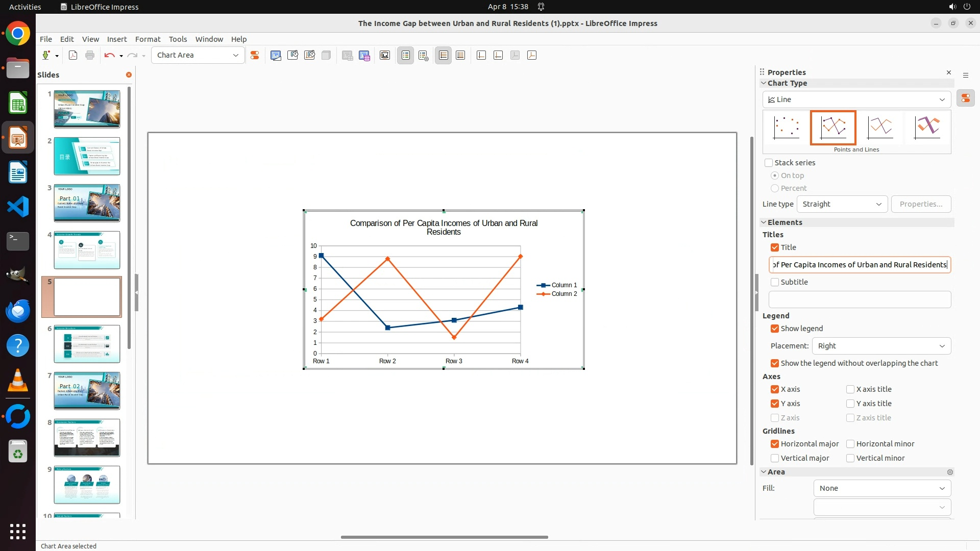Click the Format Selection toolbar icon

coord(255,55)
